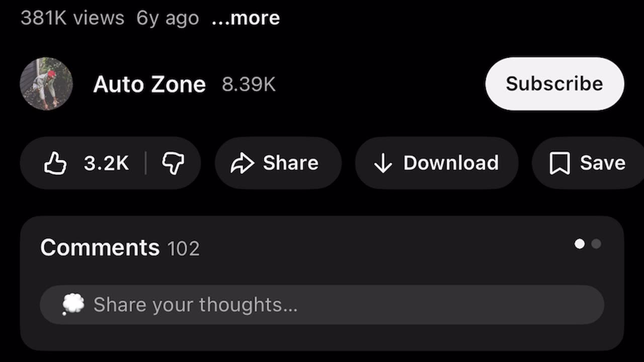Viewport: 644px width, 362px height.
Task: Tap the Save button label
Action: pyautogui.click(x=602, y=163)
